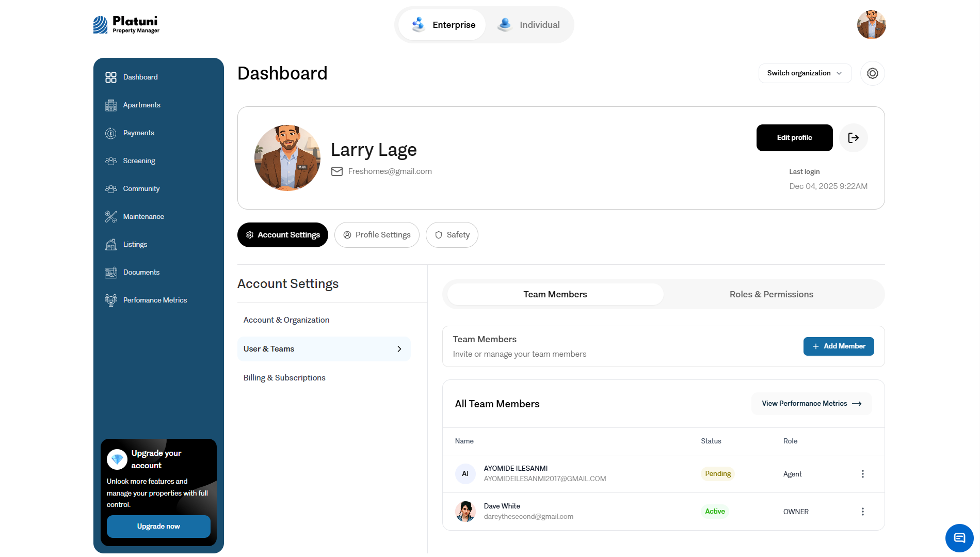The width and height of the screenshot is (980, 557).
Task: Click the Dave White name
Action: 502,506
